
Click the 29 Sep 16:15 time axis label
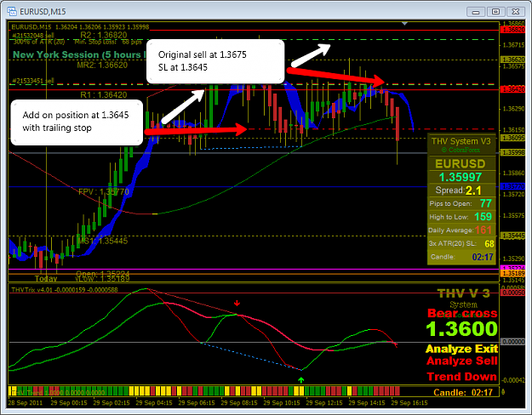point(409,403)
